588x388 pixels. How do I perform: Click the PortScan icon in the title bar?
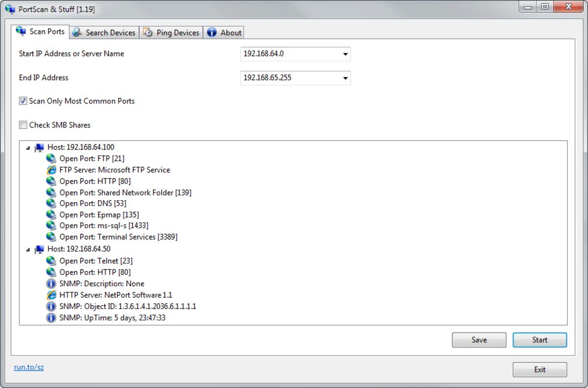(10, 8)
